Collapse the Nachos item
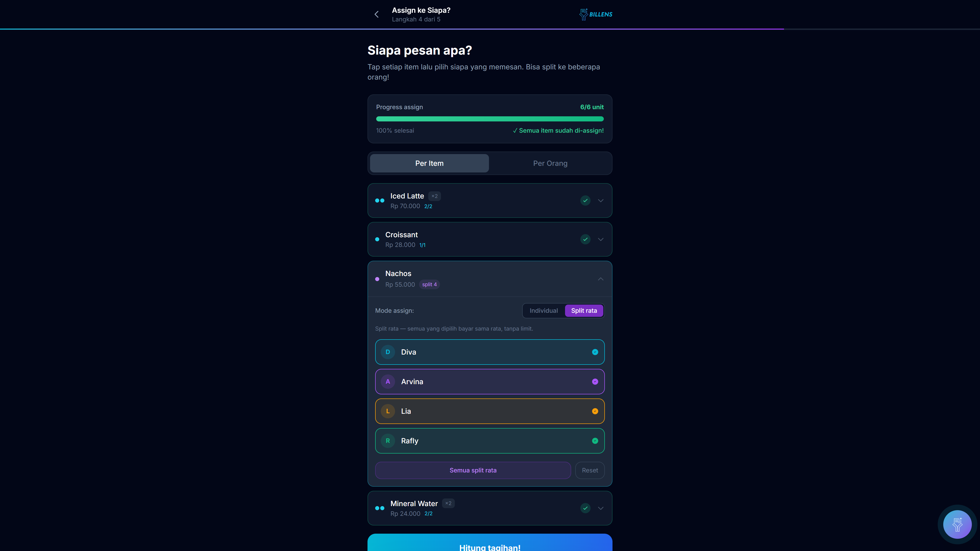The width and height of the screenshot is (980, 551). 600,279
